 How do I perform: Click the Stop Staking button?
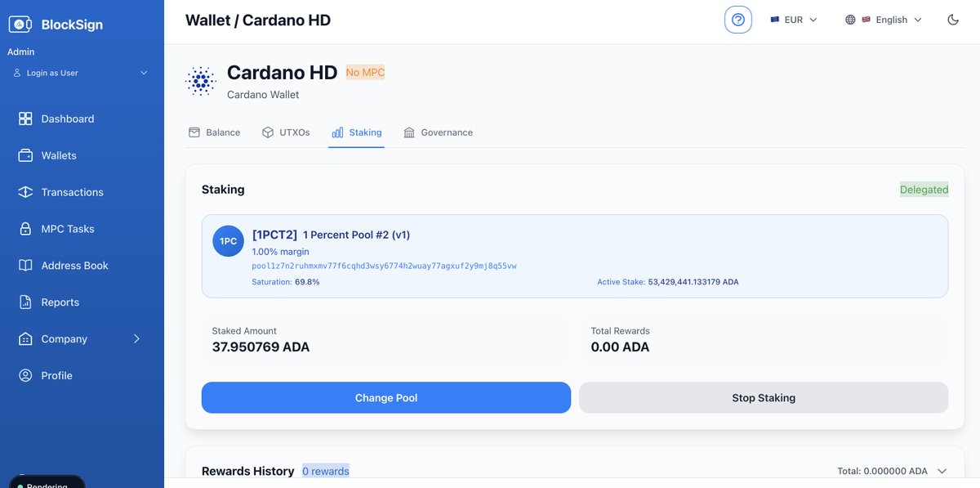(764, 398)
